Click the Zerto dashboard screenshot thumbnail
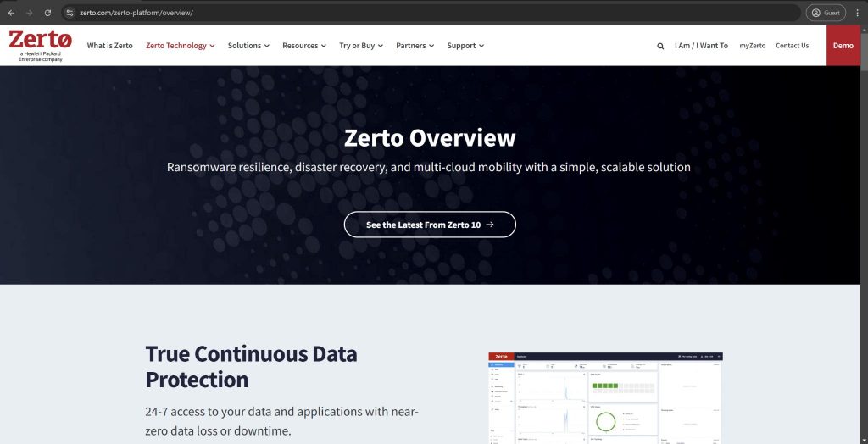868x444 pixels. 605,398
